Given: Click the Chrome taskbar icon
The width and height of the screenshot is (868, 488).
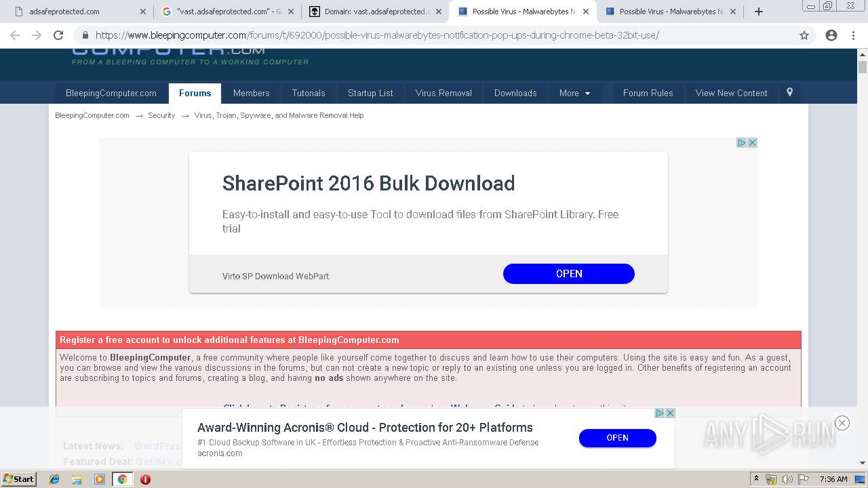Looking at the screenshot, I should click(x=122, y=479).
